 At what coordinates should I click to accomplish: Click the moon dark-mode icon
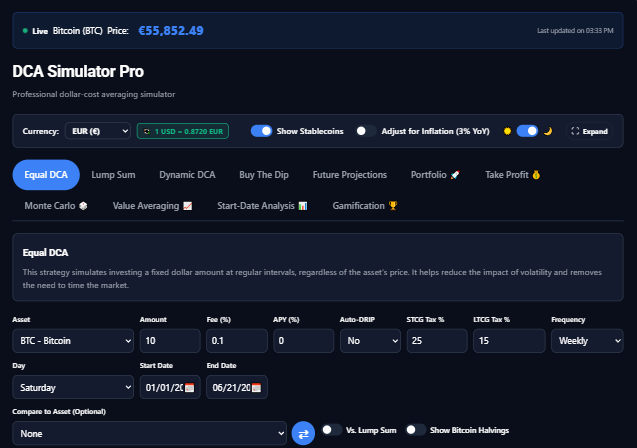click(x=548, y=131)
